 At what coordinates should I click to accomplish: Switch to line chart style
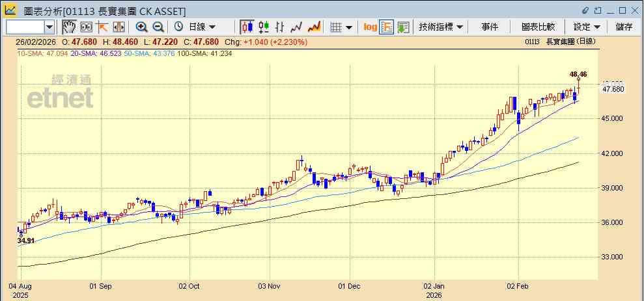pos(296,27)
